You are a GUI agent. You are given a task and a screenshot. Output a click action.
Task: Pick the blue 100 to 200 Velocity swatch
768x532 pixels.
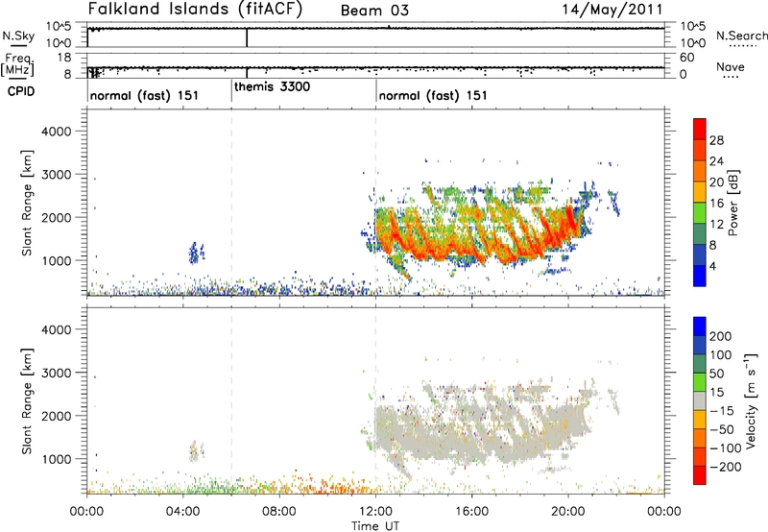(700, 345)
